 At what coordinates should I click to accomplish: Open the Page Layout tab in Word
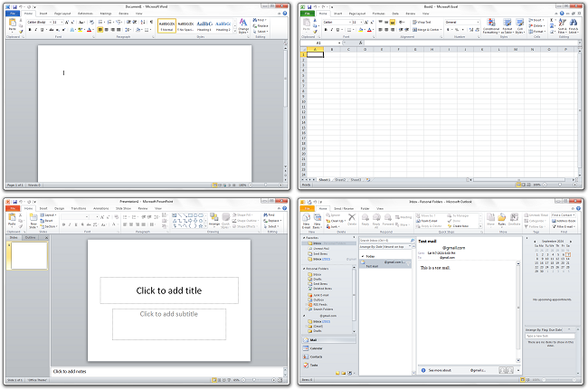(x=62, y=14)
